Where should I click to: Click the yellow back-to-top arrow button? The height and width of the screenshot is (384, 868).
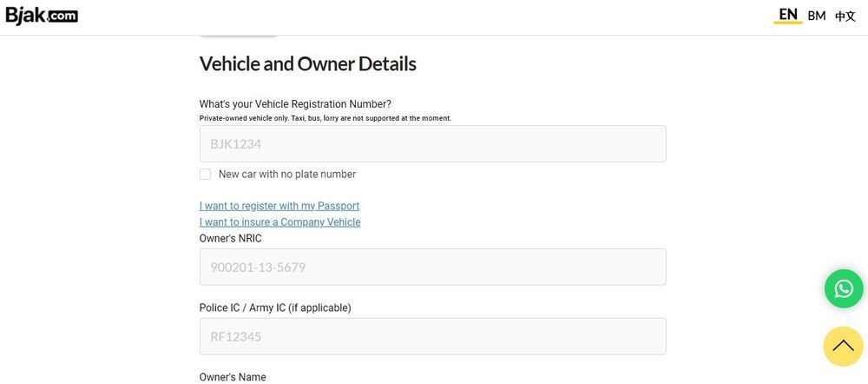point(843,347)
